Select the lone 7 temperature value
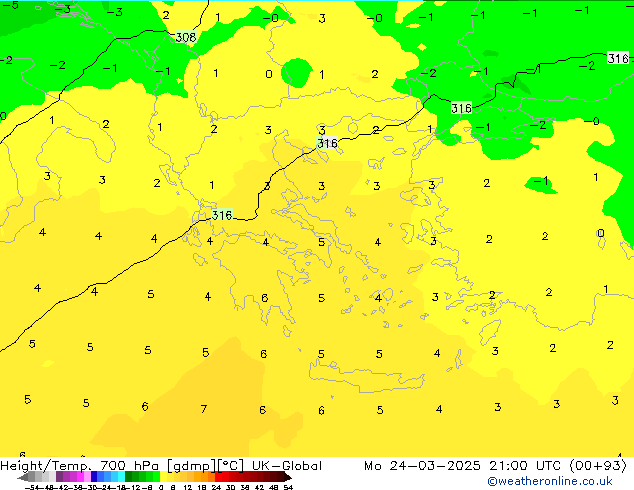This screenshot has height=490, width=634. [x=204, y=409]
